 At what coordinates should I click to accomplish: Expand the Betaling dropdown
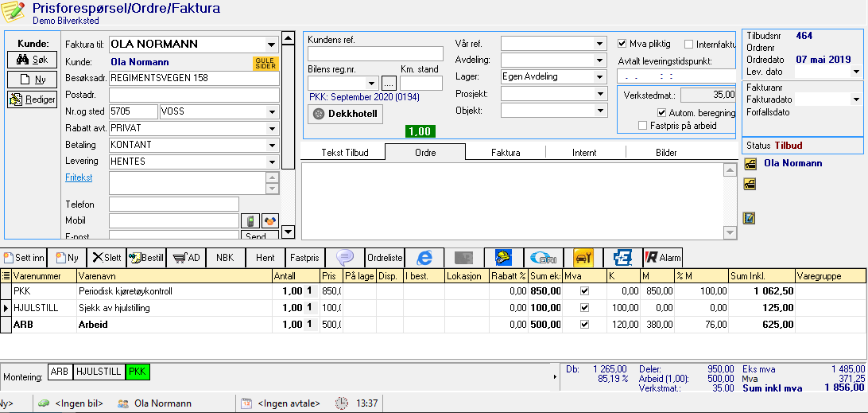[x=271, y=145]
